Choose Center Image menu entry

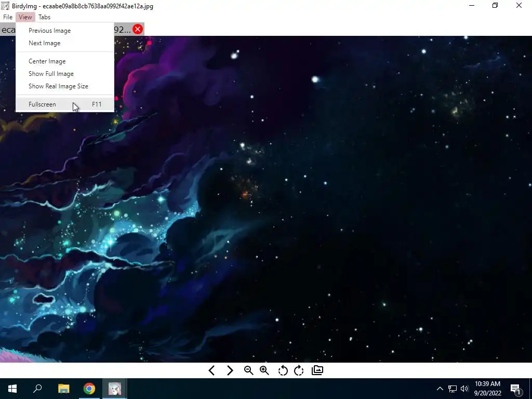point(65,61)
